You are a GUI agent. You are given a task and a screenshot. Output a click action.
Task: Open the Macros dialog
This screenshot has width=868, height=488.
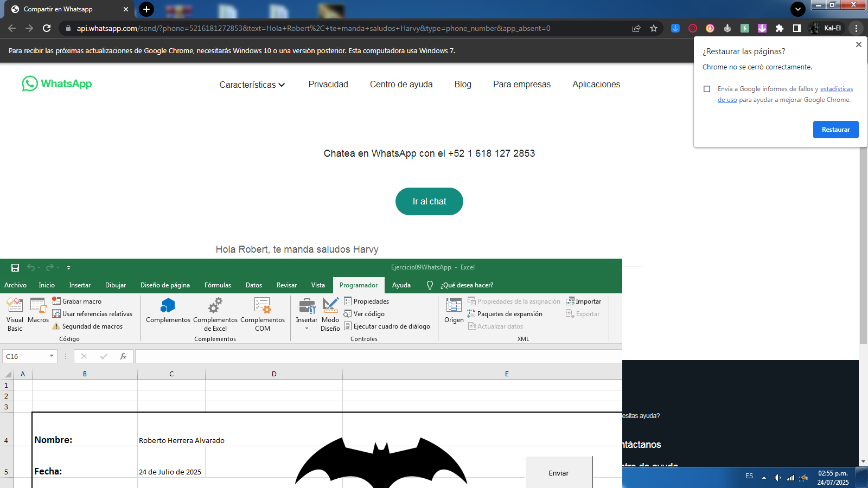[x=38, y=310]
